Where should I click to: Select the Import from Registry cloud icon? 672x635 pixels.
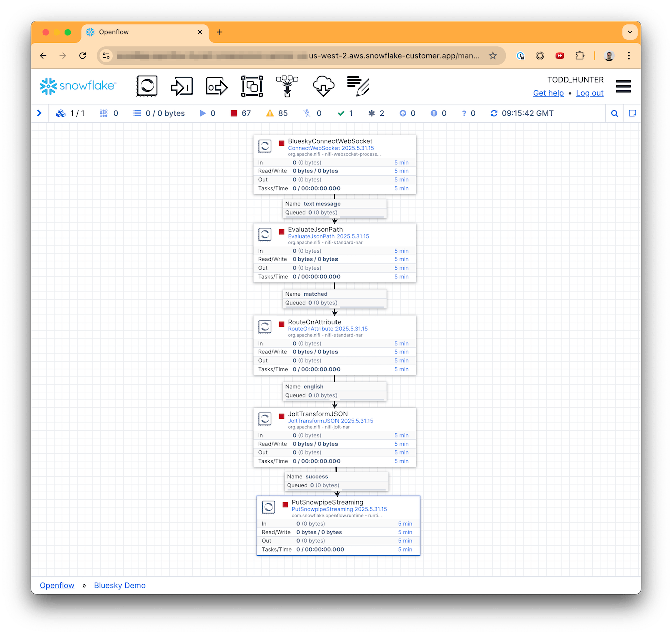[x=323, y=86]
